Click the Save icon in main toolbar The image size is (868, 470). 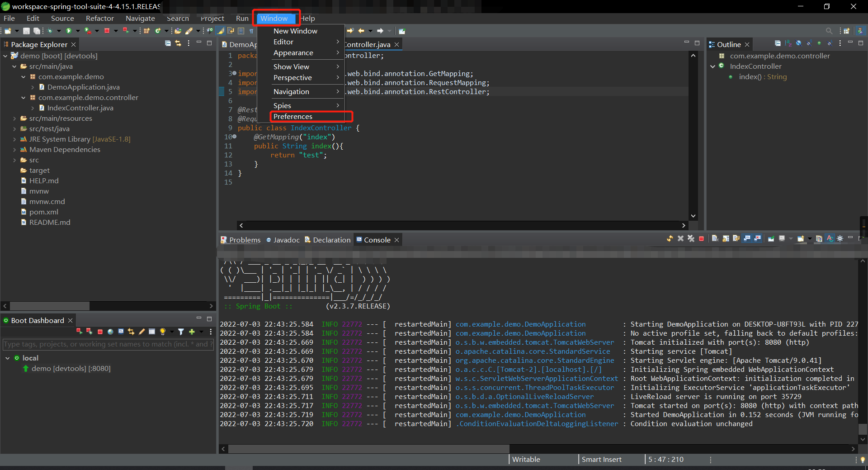pos(26,31)
